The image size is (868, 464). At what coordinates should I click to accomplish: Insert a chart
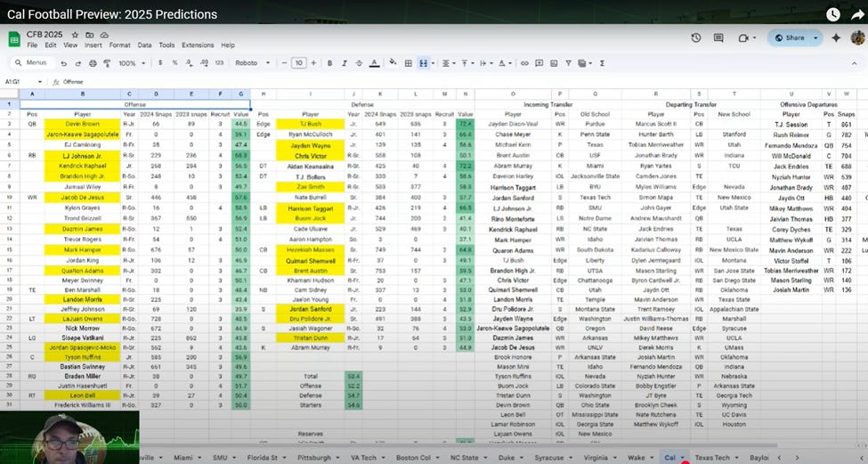pyautogui.click(x=554, y=63)
